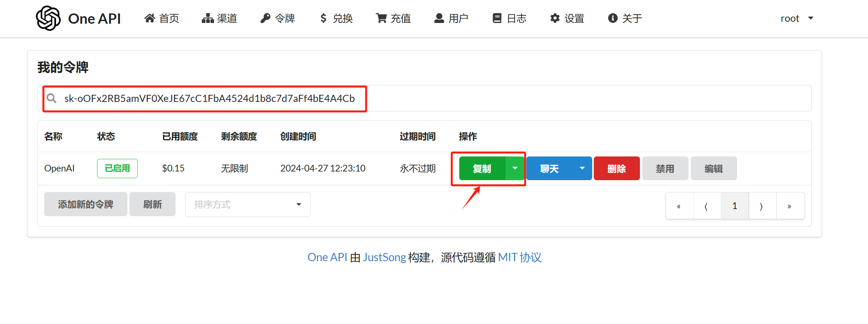This screenshot has height=324, width=868.
Task: Open the One API footer link
Action: click(327, 257)
